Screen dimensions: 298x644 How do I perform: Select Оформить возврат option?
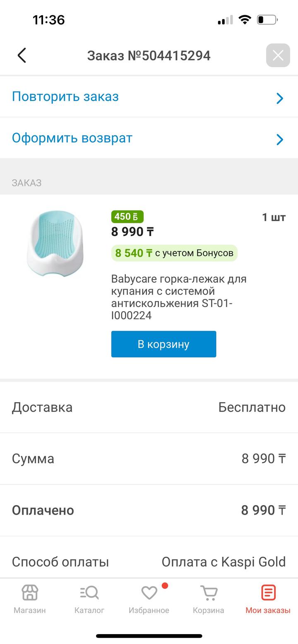click(72, 138)
